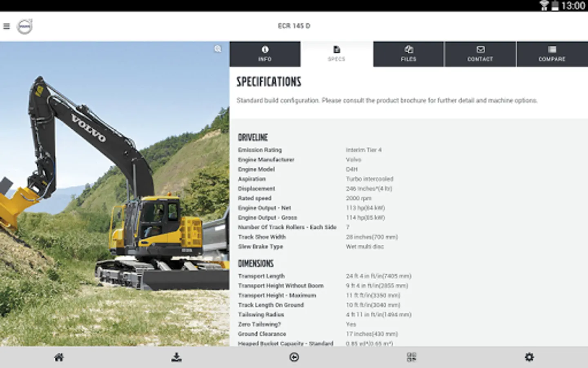
Task: Tap the Rated speed label
Action: 254,198
